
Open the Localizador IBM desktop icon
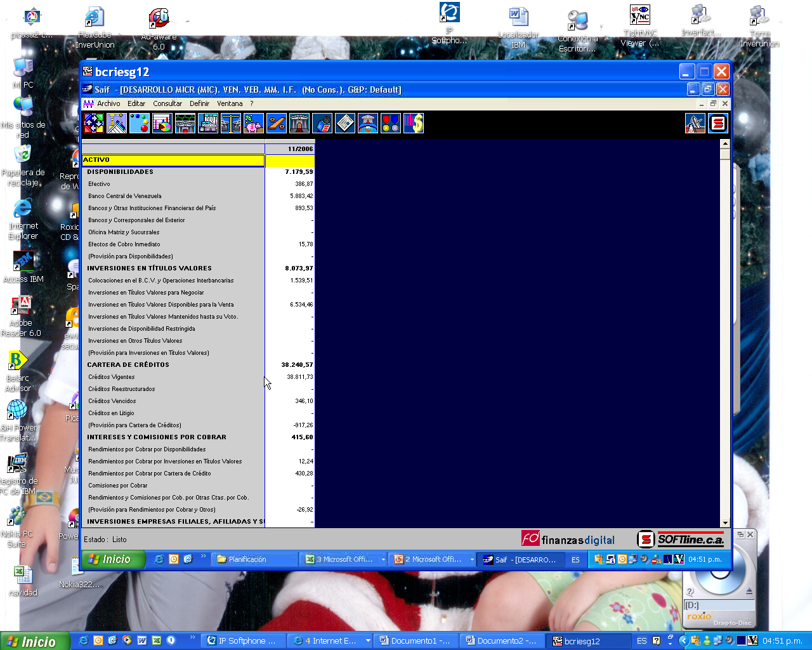(518, 28)
